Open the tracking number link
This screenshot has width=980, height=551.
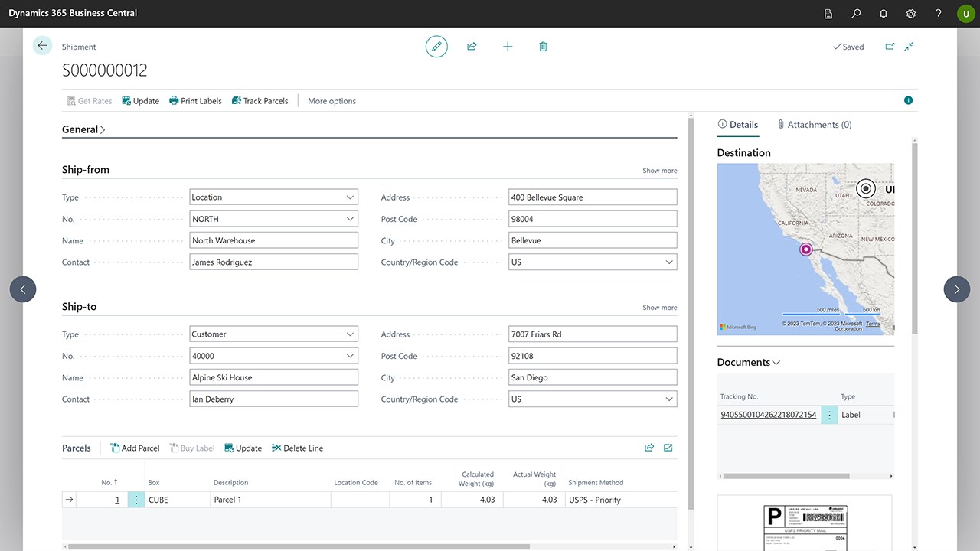(769, 415)
